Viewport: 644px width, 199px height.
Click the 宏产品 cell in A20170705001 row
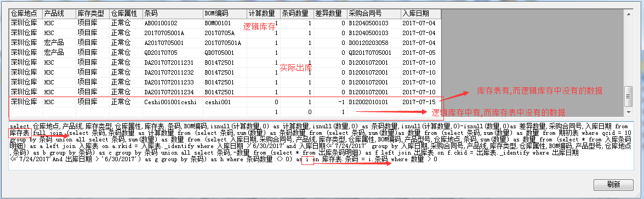(59, 43)
